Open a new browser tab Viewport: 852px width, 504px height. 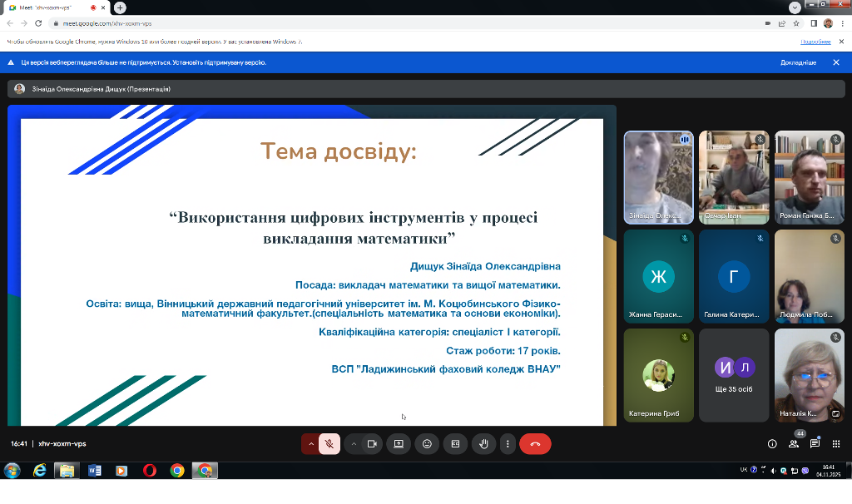click(121, 7)
